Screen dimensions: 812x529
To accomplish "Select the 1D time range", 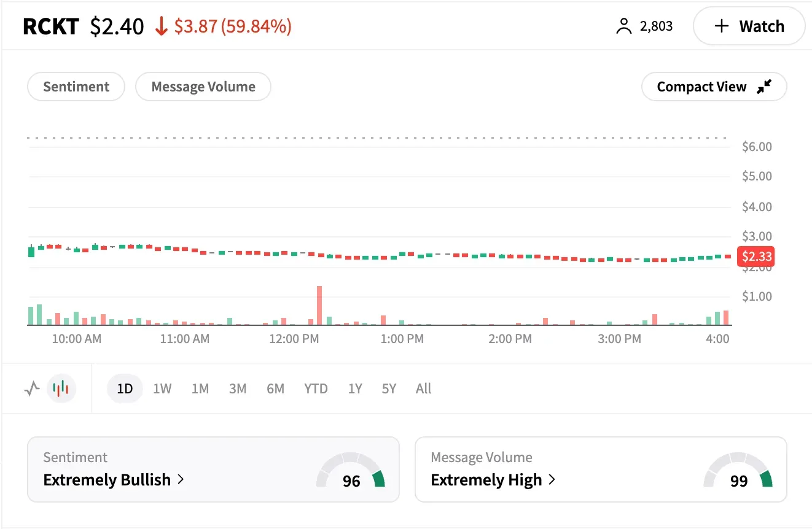I will pyautogui.click(x=125, y=388).
